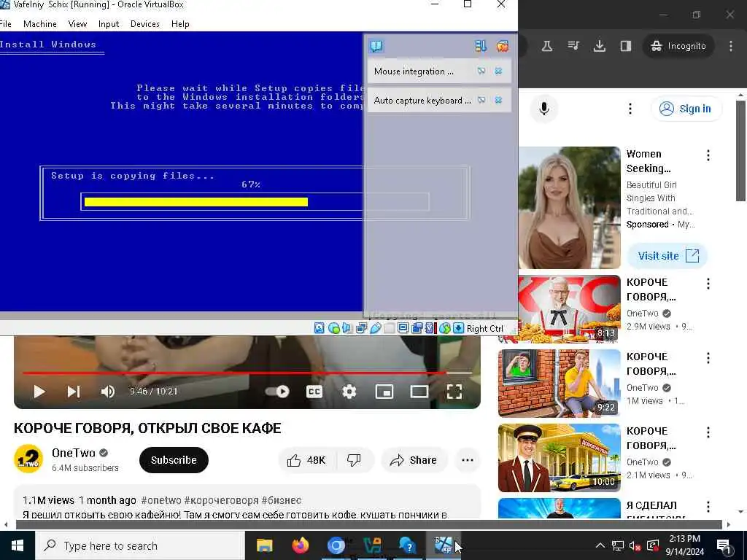This screenshot has height=560, width=747.
Task: Visit site for the sponsored ad
Action: pos(667,256)
